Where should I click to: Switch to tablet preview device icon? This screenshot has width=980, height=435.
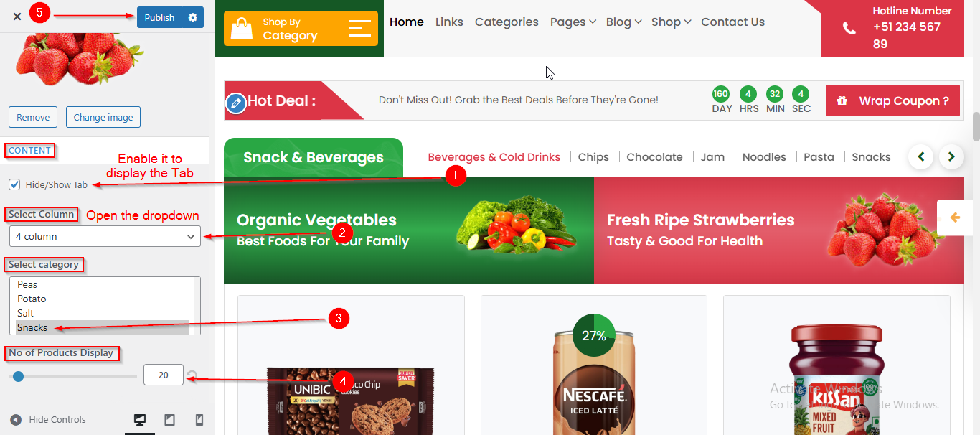pos(170,421)
